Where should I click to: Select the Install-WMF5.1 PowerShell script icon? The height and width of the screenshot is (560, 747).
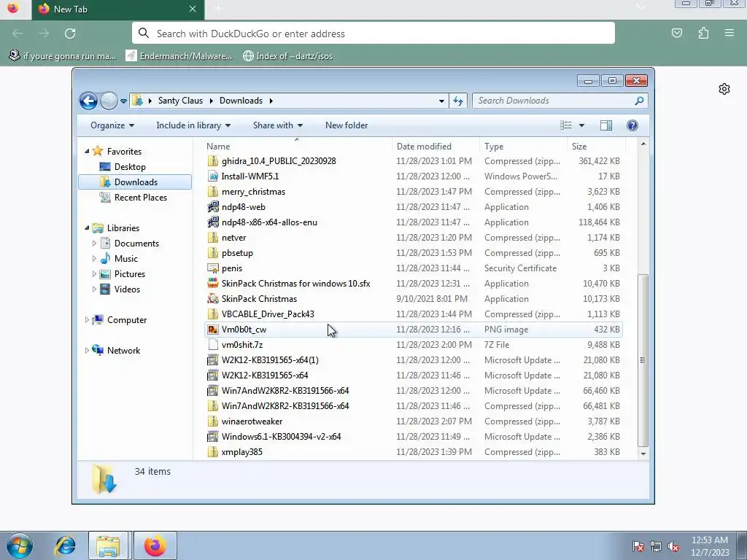click(x=213, y=176)
